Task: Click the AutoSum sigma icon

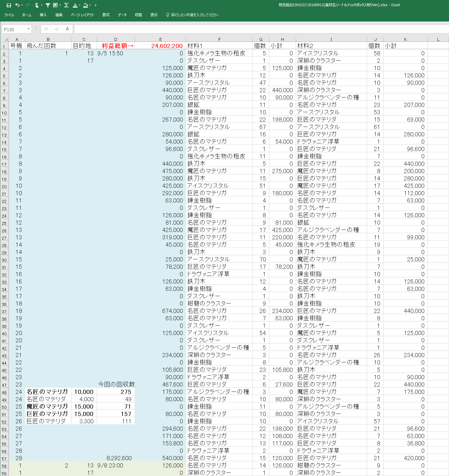Action: coord(67,5)
